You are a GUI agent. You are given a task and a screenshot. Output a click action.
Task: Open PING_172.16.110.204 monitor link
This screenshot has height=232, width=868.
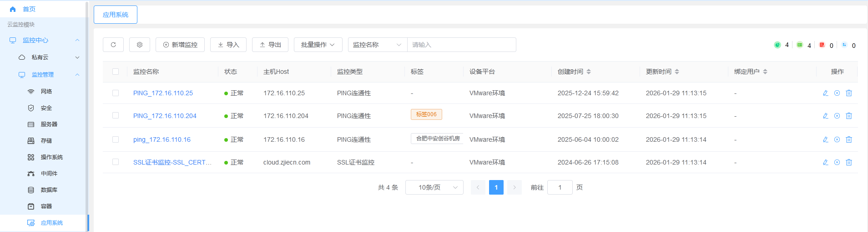pyautogui.click(x=165, y=116)
